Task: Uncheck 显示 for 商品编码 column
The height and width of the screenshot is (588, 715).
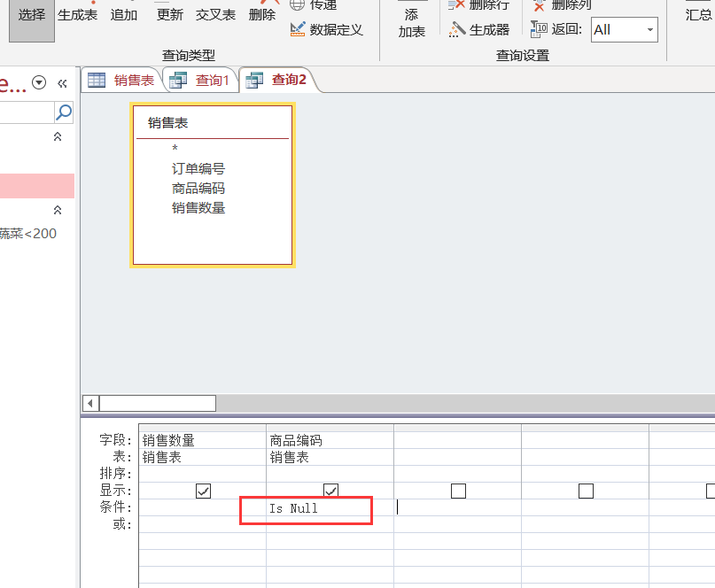Action: 330,491
